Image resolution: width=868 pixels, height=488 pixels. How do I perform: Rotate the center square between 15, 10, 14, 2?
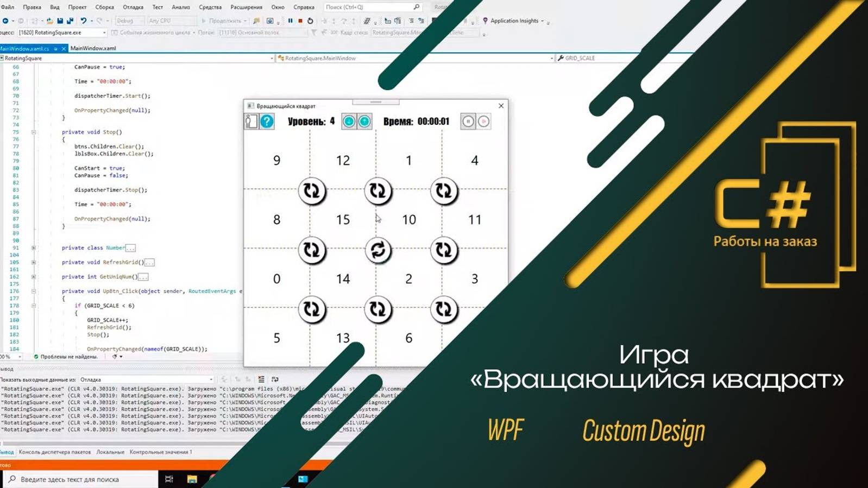(x=378, y=250)
